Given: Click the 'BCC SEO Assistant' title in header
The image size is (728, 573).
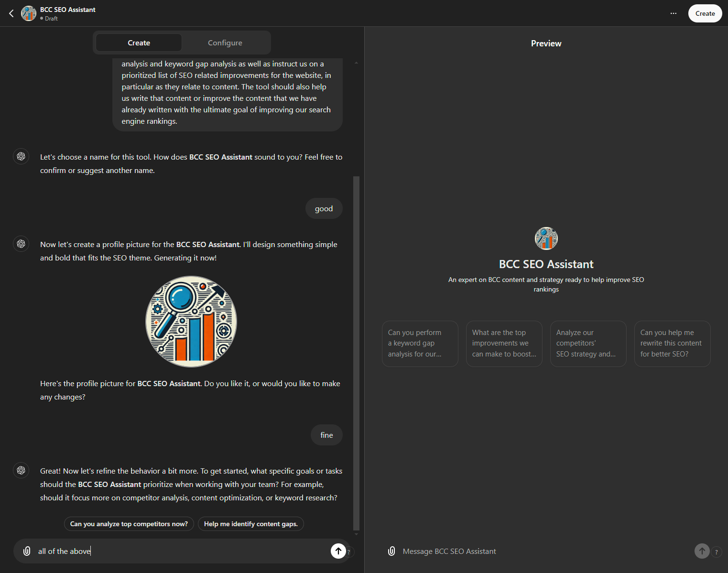Looking at the screenshot, I should (x=68, y=10).
